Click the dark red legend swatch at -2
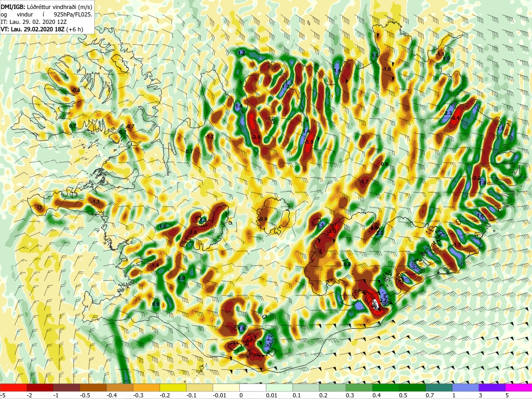Viewport: 532px width, 399px height. (x=40, y=387)
